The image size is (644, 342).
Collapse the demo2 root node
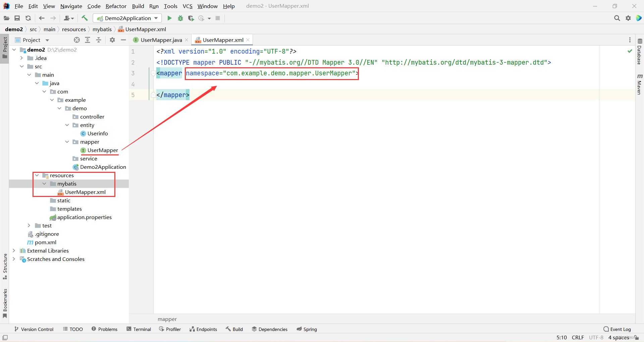(x=14, y=50)
